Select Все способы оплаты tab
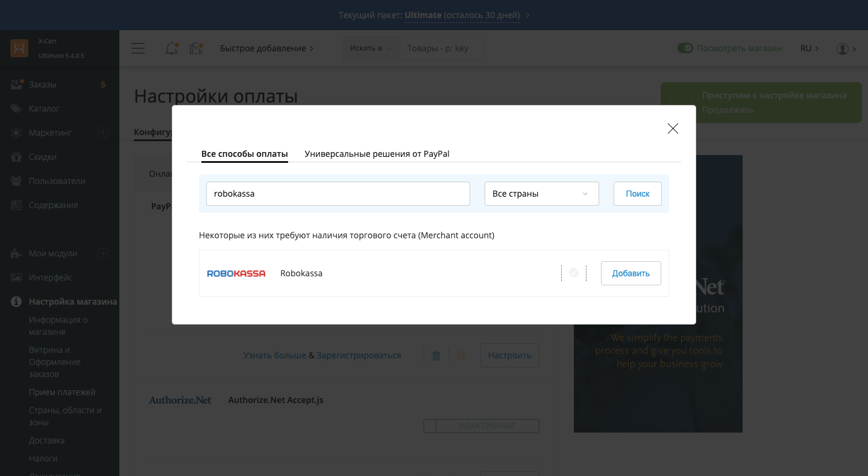This screenshot has height=476, width=868. (x=244, y=154)
